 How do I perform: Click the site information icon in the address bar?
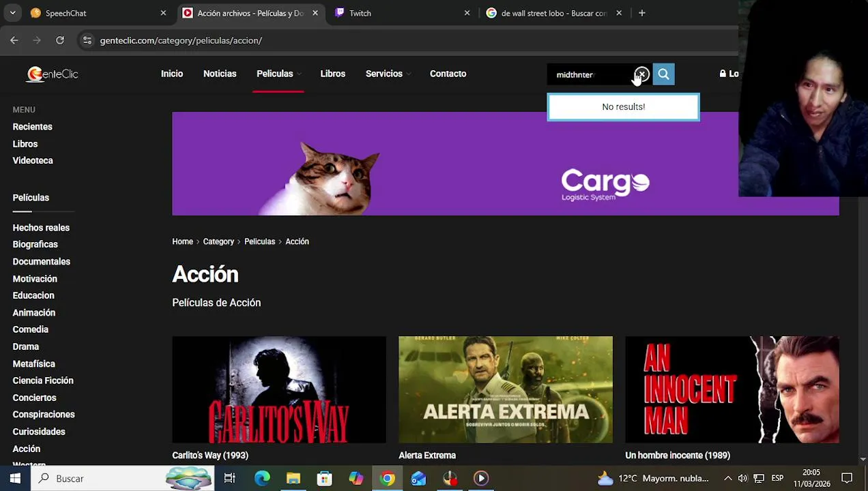pyautogui.click(x=87, y=40)
